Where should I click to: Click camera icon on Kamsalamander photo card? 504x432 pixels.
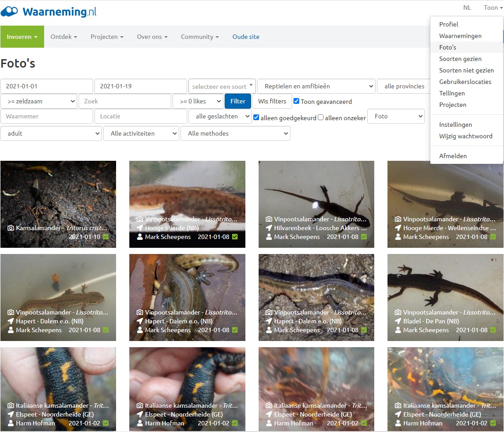coord(11,228)
